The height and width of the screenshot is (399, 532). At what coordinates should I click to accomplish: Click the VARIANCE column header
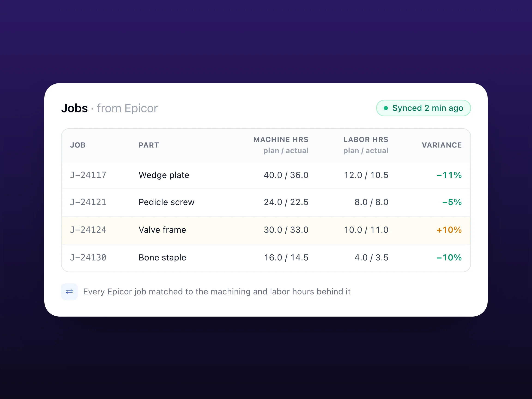pyautogui.click(x=442, y=145)
